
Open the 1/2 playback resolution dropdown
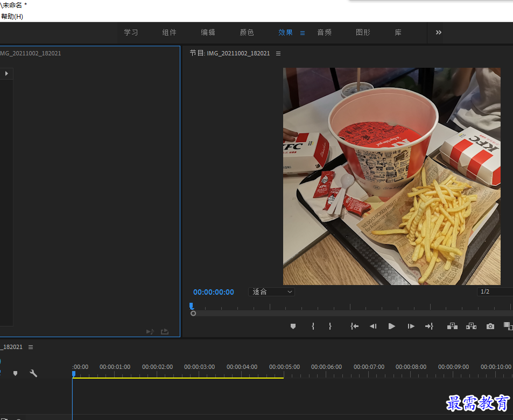[x=495, y=291]
